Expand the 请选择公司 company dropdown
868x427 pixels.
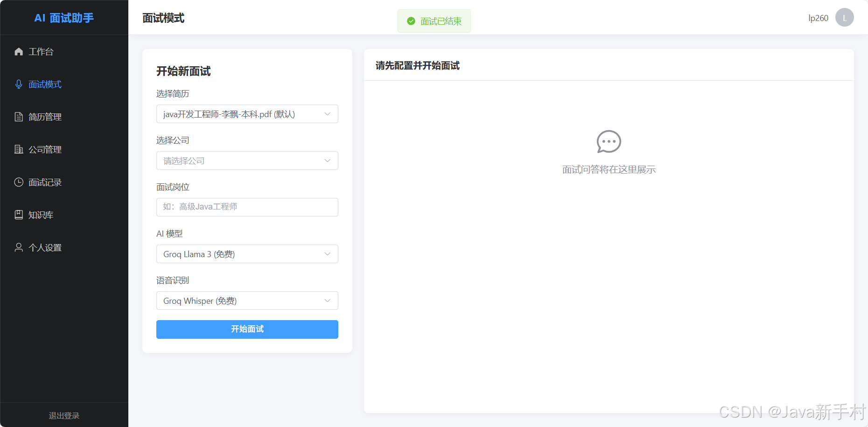(x=247, y=161)
